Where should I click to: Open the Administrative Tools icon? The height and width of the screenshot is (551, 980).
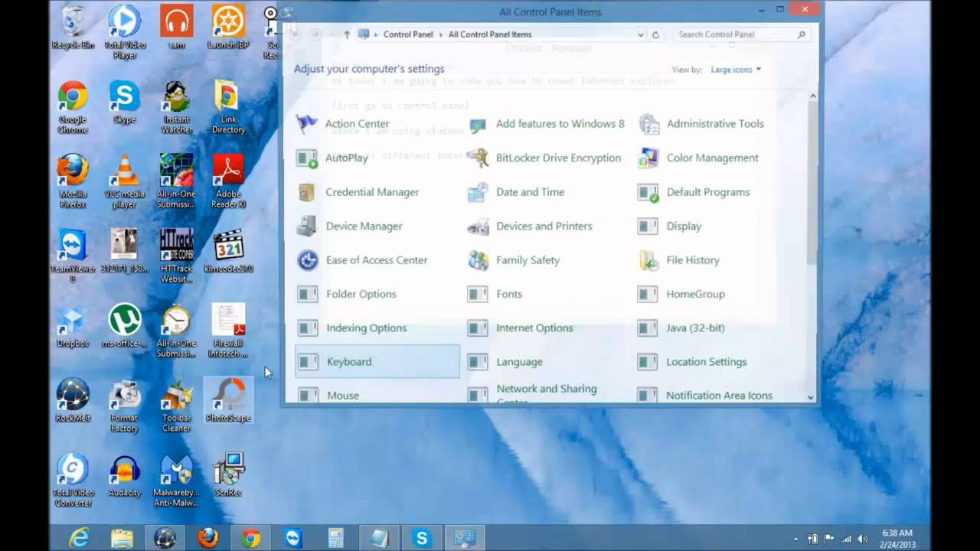pyautogui.click(x=648, y=124)
